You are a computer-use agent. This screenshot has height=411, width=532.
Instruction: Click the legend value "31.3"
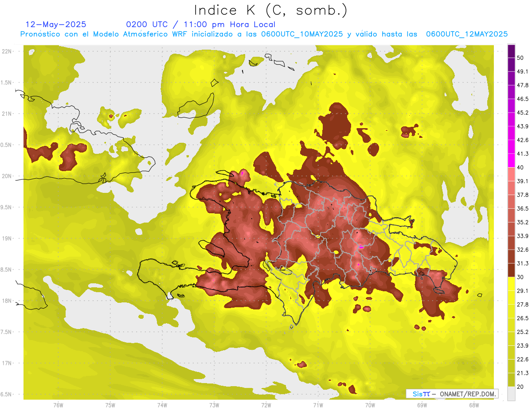pos(522,263)
